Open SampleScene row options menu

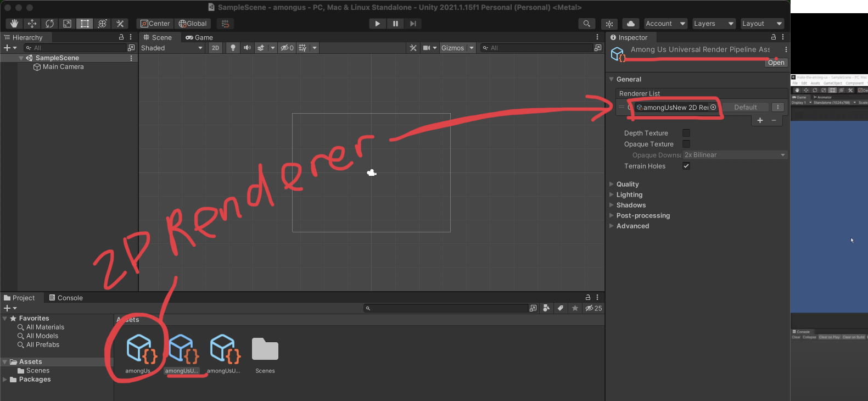[131, 58]
